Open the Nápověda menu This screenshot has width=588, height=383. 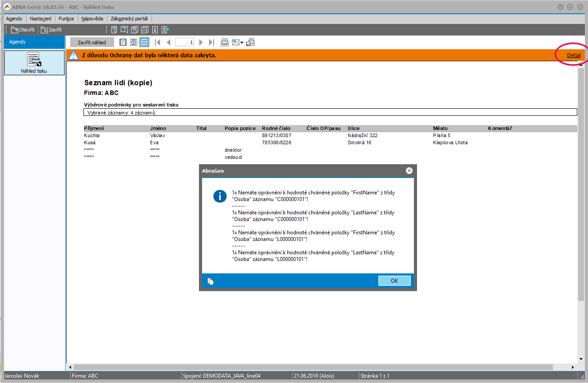[92, 19]
